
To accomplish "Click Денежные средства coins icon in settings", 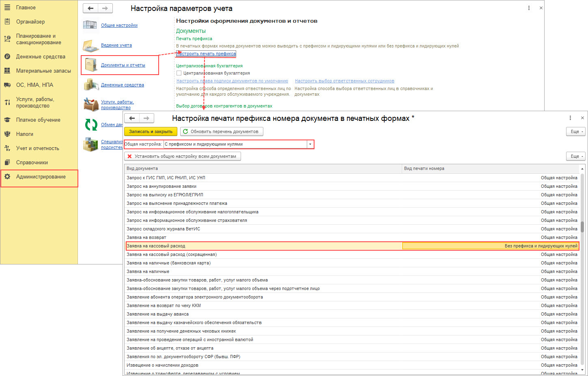I will tap(91, 85).
